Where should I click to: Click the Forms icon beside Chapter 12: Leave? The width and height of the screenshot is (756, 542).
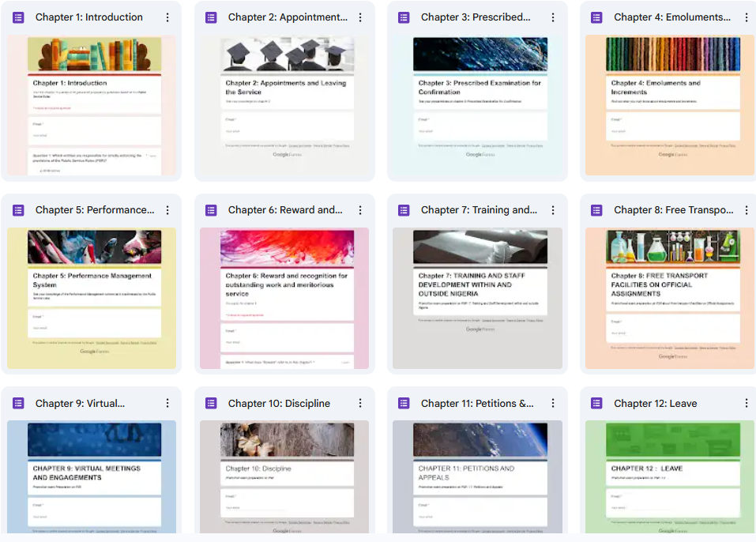(596, 403)
